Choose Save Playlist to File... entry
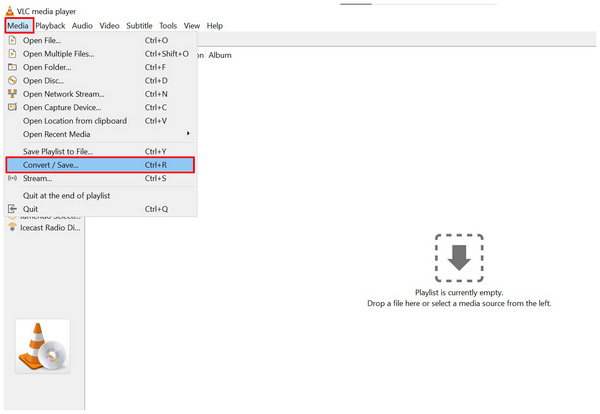The width and height of the screenshot is (600, 414). coord(100,152)
